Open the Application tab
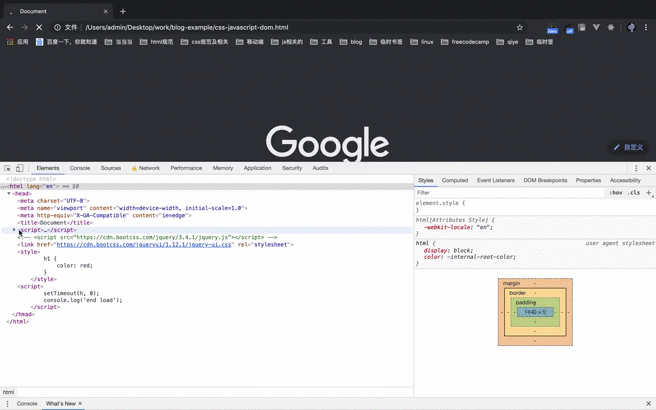This screenshot has width=656, height=410. 258,168
